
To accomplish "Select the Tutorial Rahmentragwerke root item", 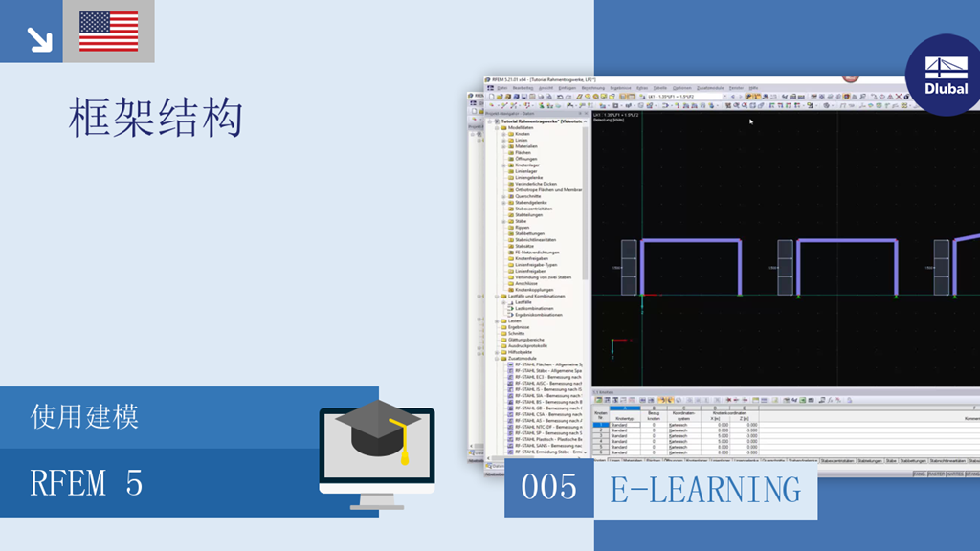I will click(542, 121).
